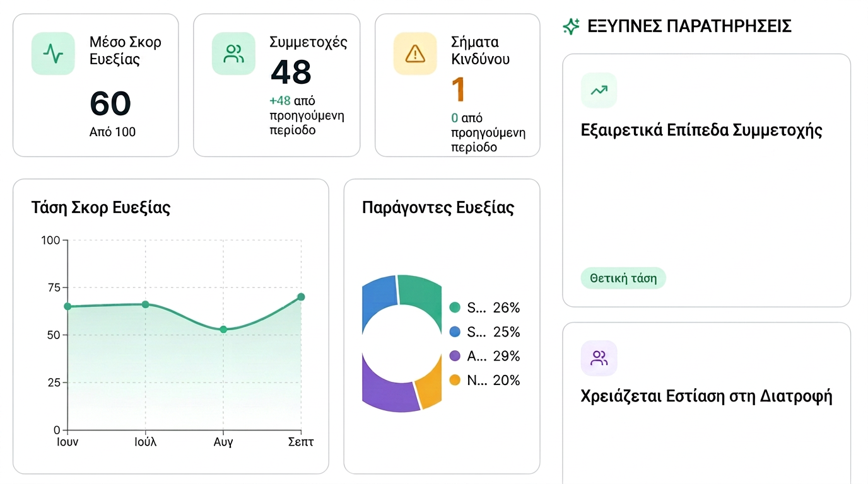Click the Σήματα Κινδύνου card title
The width and height of the screenshot is (868, 484).
click(481, 50)
